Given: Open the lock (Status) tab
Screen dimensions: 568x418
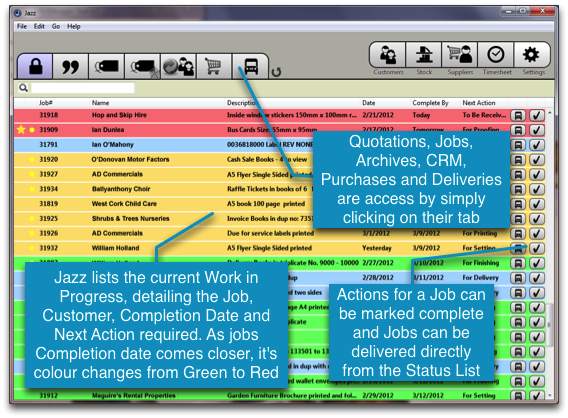Looking at the screenshot, I should tap(36, 66).
